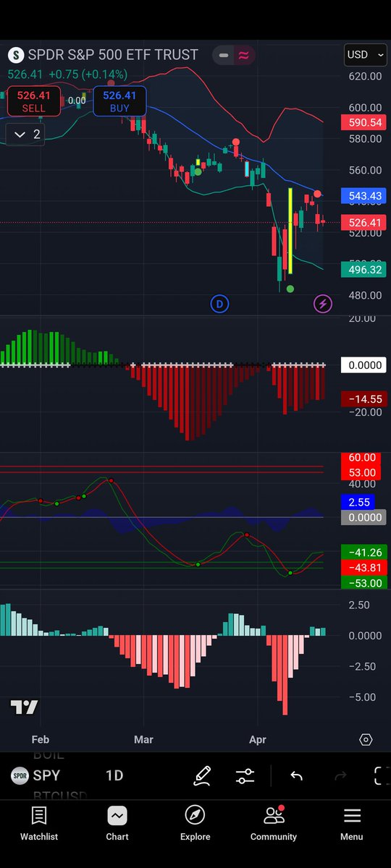Click the 60.00 red level label
The height and width of the screenshot is (868, 391).
(361, 458)
